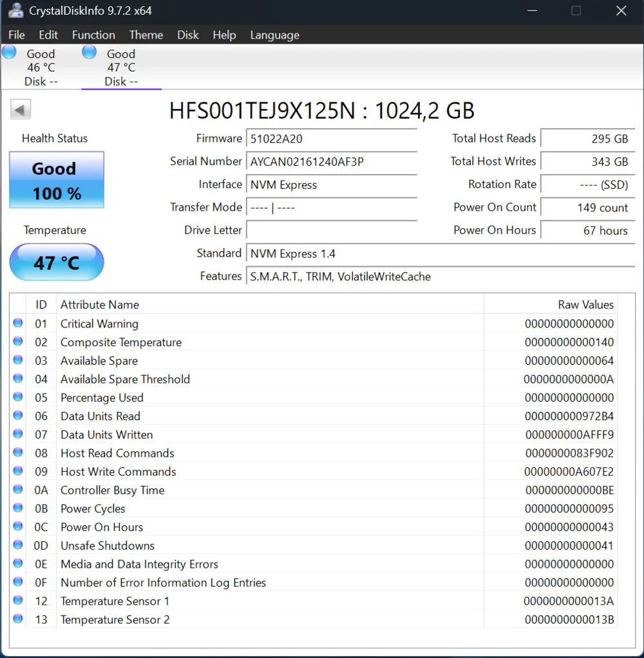This screenshot has height=658, width=644.
Task: Click the status orb for Temperature Sensor 2
Action: [18, 619]
